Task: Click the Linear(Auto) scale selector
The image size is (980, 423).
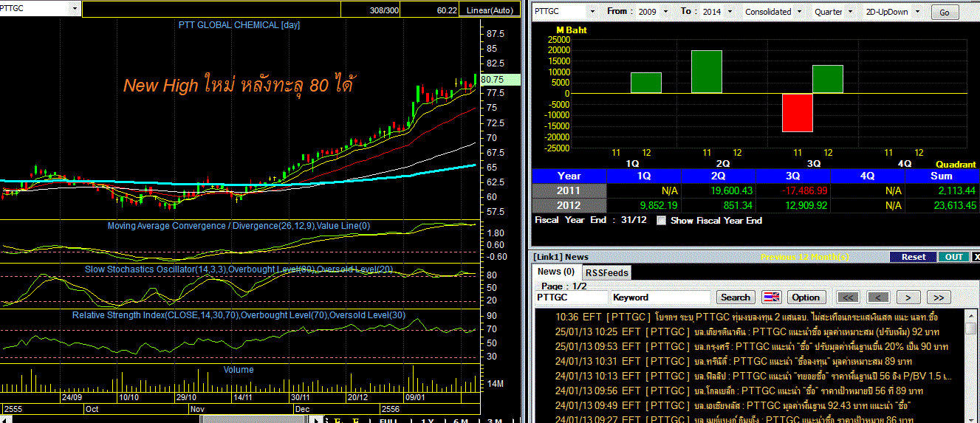Action: click(490, 10)
